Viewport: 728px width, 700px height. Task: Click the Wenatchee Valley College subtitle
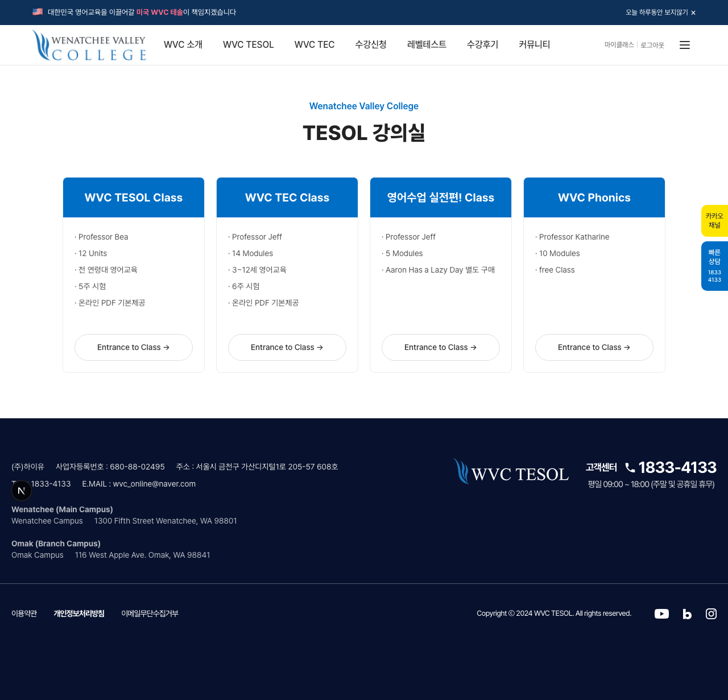pyautogui.click(x=364, y=106)
